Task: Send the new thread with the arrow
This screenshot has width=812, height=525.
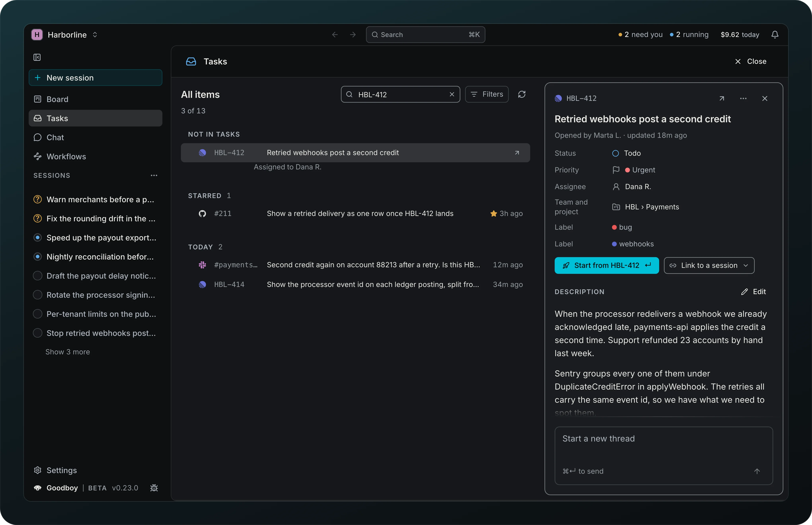Action: (x=757, y=471)
